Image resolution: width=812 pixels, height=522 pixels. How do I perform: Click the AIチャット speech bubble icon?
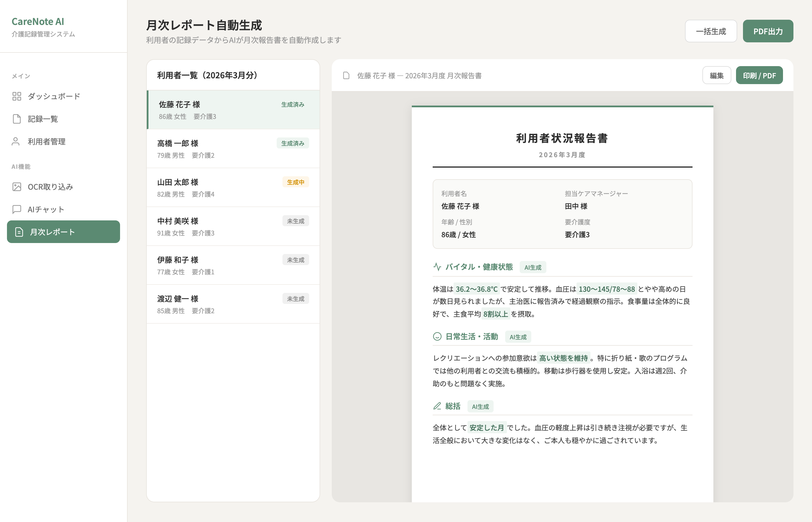[x=17, y=209]
